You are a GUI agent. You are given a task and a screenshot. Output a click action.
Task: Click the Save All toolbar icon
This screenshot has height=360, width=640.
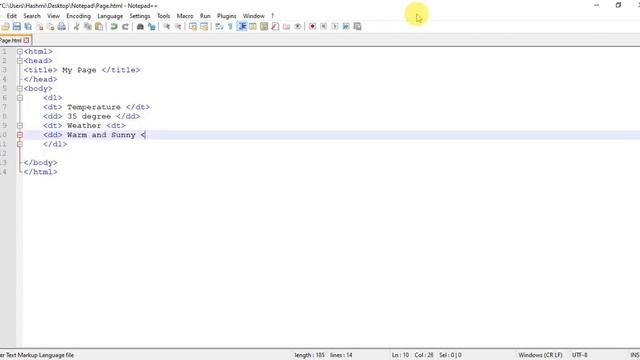[x=28, y=27]
